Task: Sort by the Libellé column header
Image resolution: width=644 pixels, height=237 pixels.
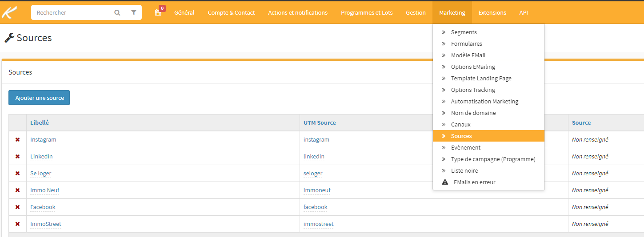Action: (40, 123)
